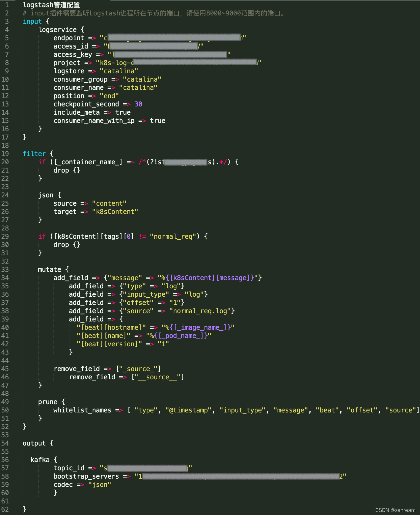Click 'output {' on line 54

[x=38, y=443]
